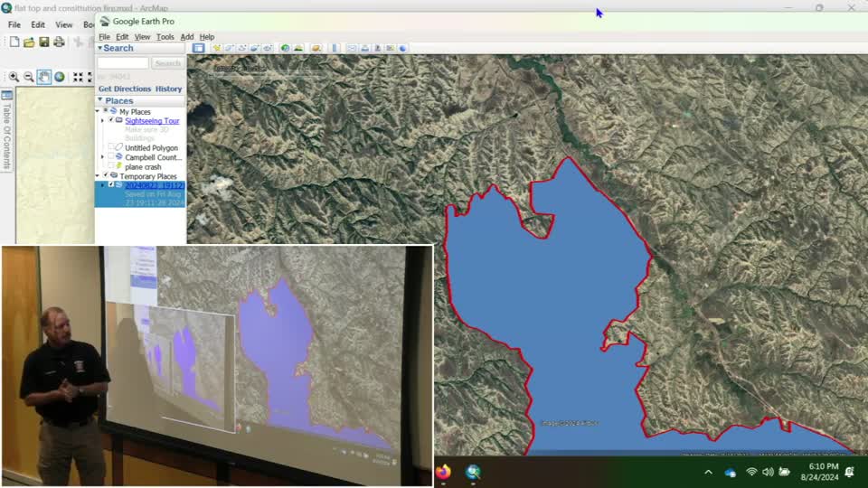Toggle the My Places checkbox
Viewport: 868px width, 488px height.
(x=106, y=110)
